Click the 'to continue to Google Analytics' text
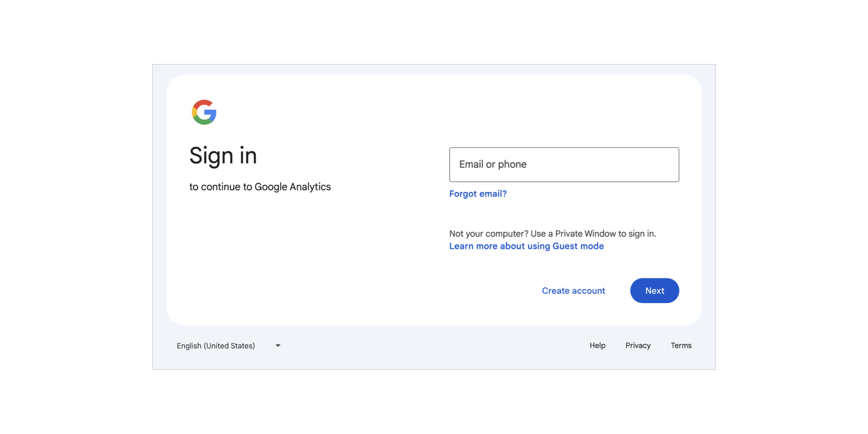Image resolution: width=868 pixels, height=434 pixels. click(x=260, y=187)
